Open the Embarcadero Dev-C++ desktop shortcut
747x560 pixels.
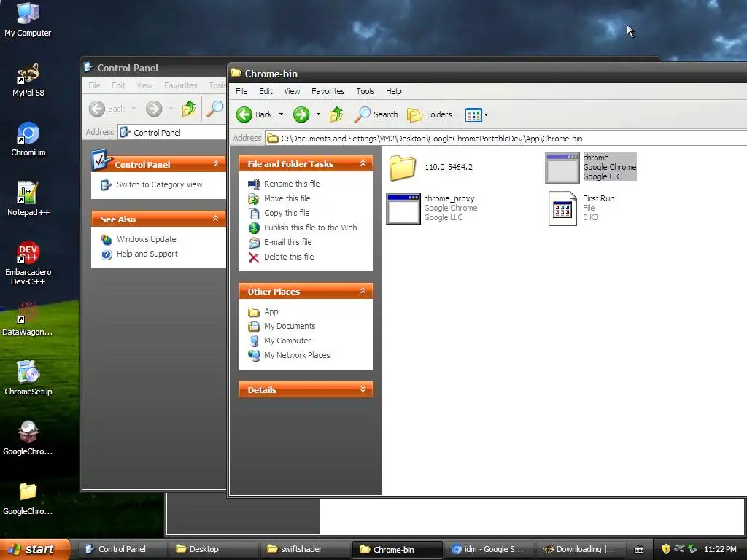28,263
